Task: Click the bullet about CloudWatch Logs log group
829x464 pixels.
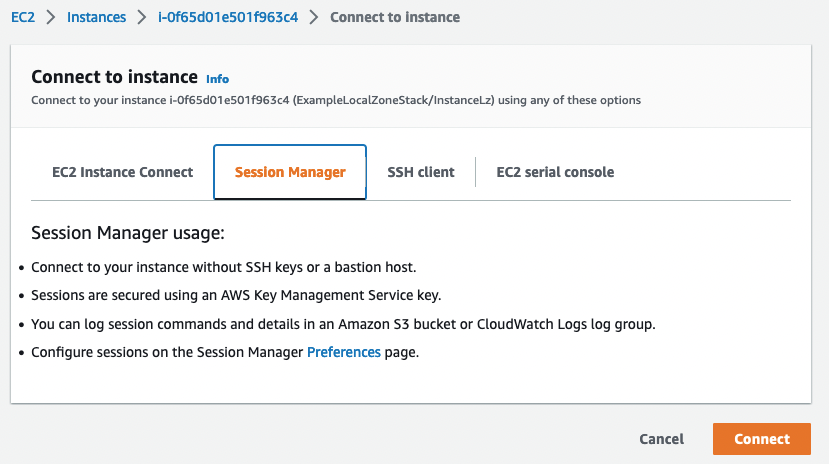Action: click(343, 324)
